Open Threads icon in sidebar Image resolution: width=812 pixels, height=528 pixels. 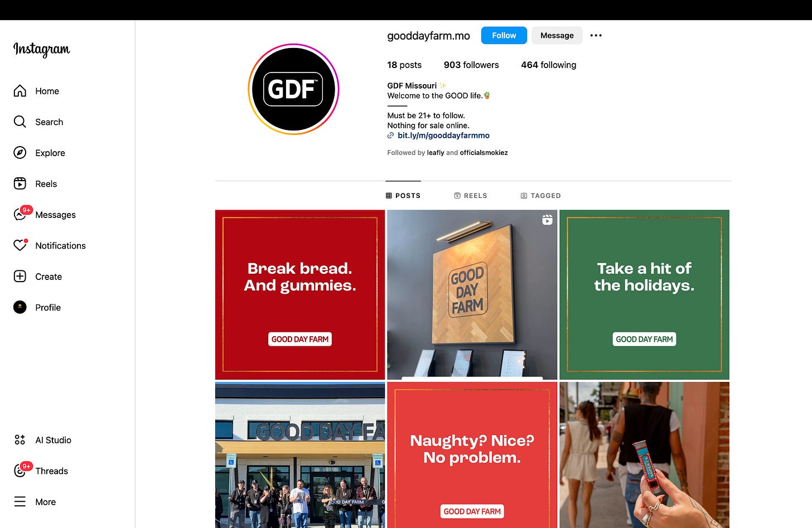pos(21,470)
